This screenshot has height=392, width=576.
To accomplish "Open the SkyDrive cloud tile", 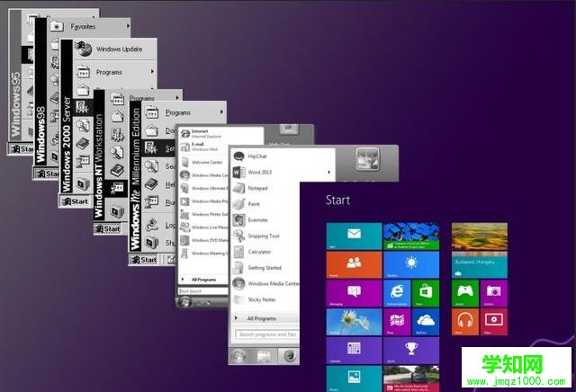I will [426, 322].
